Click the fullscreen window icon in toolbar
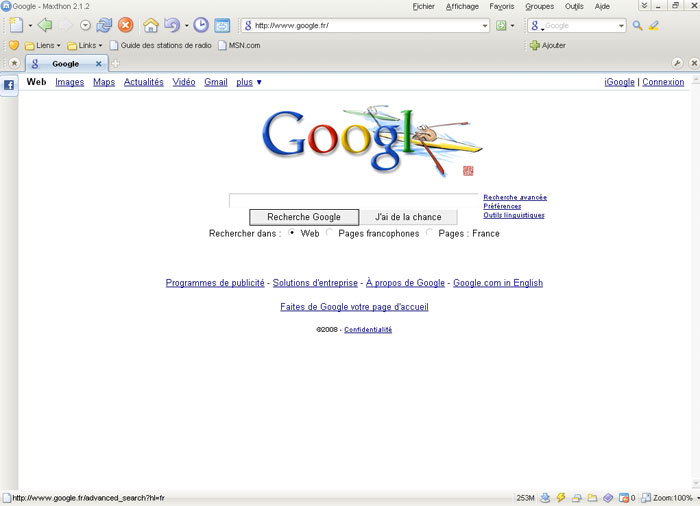This screenshot has height=506, width=700. click(x=222, y=25)
